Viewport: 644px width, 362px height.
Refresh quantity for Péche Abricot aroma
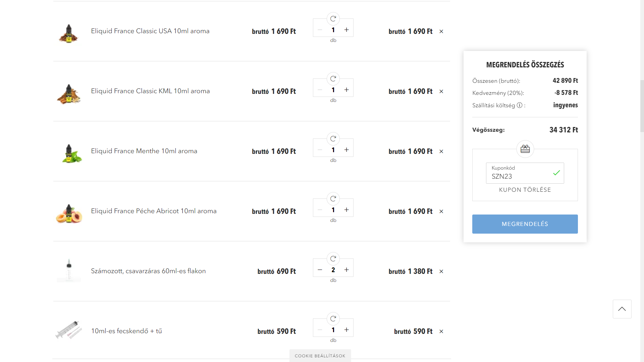point(333,199)
